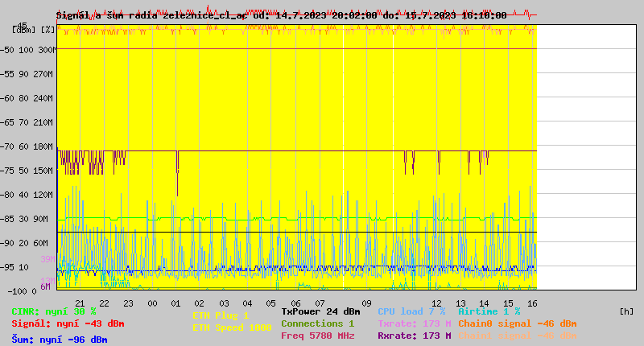The height and width of the screenshot is (346, 644).
Task: Click hour label '04' on time axis
Action: click(x=247, y=303)
